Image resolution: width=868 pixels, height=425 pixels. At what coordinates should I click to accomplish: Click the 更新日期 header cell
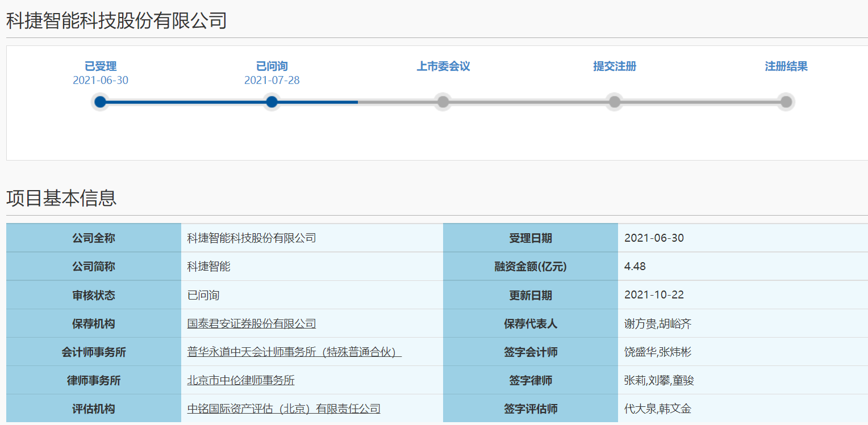531,295
